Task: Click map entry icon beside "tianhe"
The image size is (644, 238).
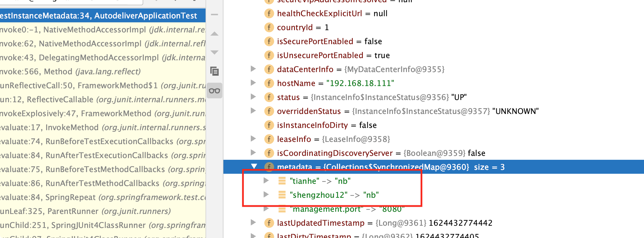Action: [282, 181]
